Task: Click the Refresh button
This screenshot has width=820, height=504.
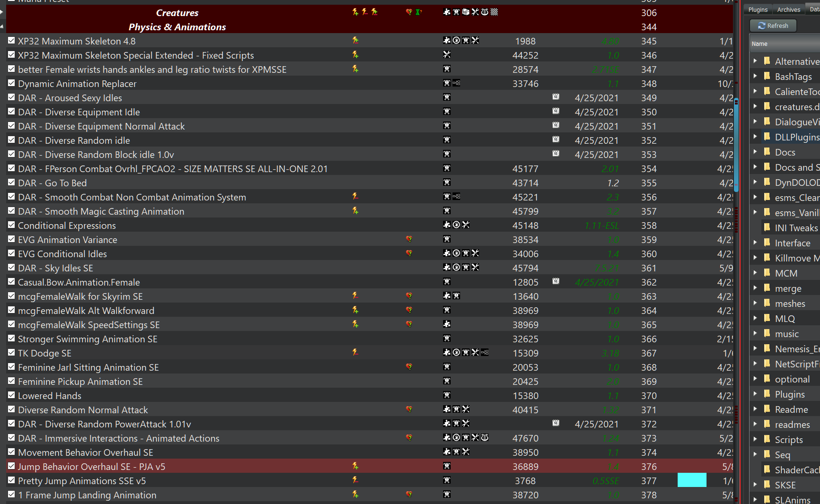Action: (773, 26)
